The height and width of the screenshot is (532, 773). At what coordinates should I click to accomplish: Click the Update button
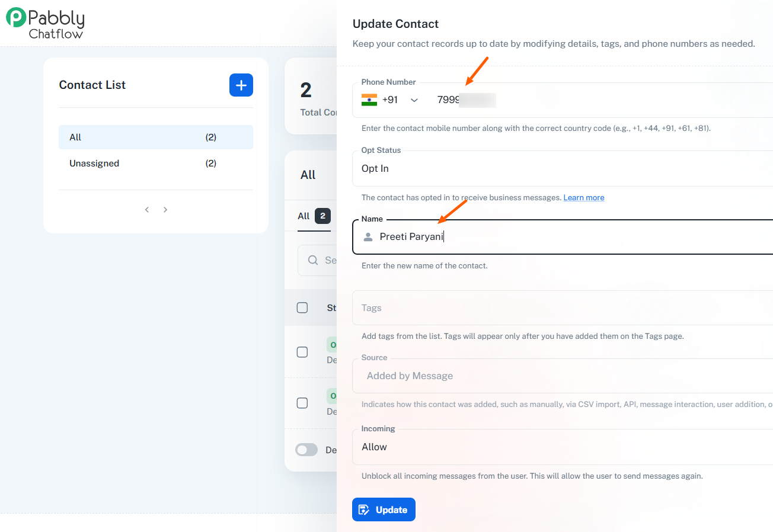click(384, 509)
